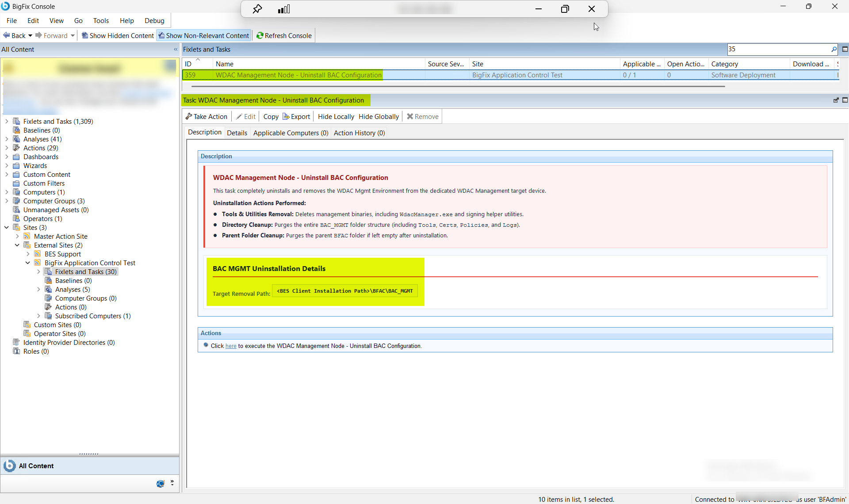Open the Applicable Computers (0) tab
Screen dimensions: 849x504
(x=291, y=133)
